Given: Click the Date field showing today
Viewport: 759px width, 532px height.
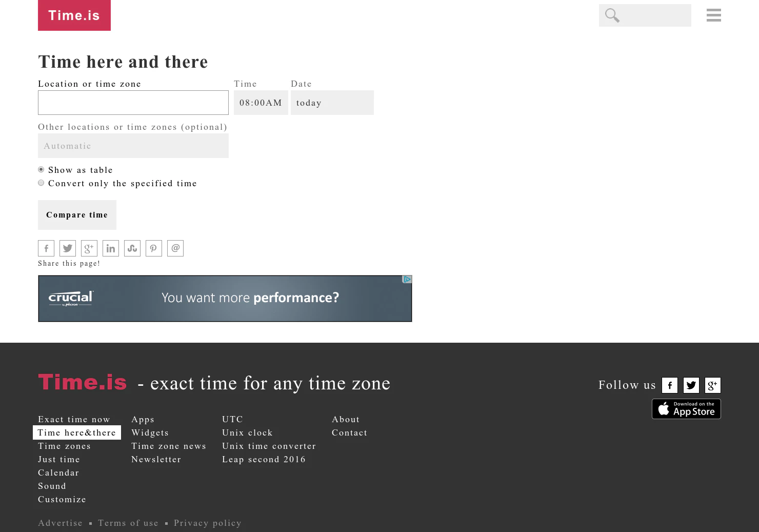Looking at the screenshot, I should [x=332, y=103].
